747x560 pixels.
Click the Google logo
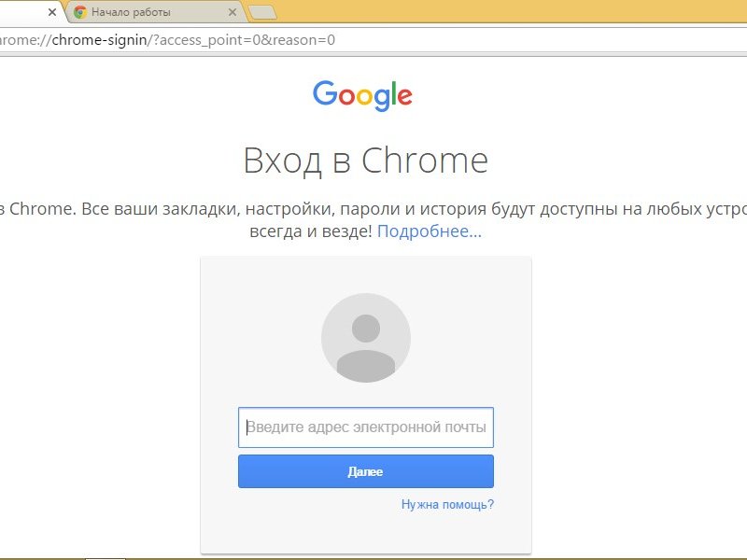[x=362, y=95]
